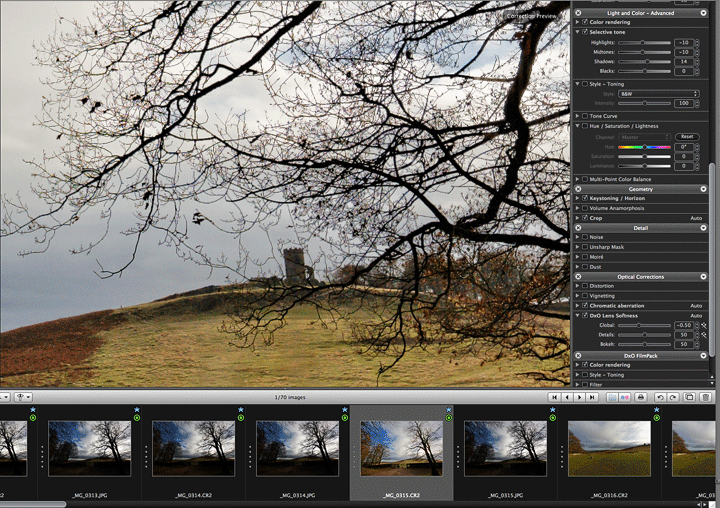Click the trash can icon to remove image
Viewport: 720px width, 508px height.
click(x=706, y=397)
